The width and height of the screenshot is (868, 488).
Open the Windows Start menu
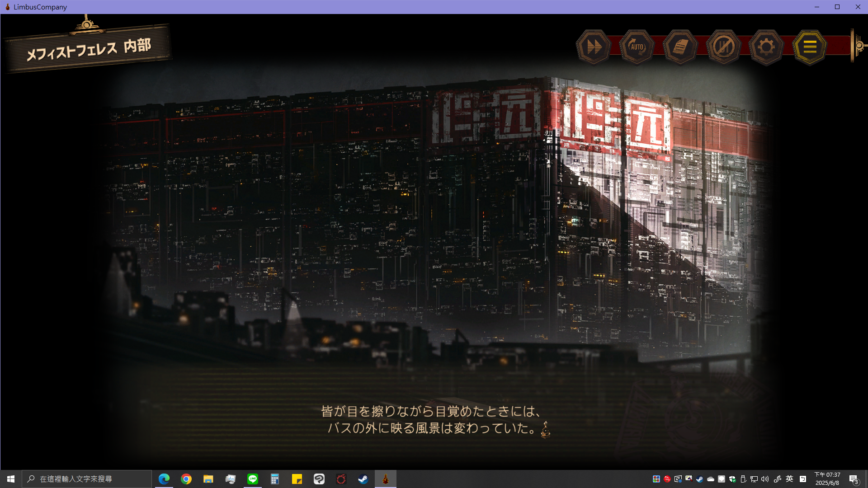(11, 479)
